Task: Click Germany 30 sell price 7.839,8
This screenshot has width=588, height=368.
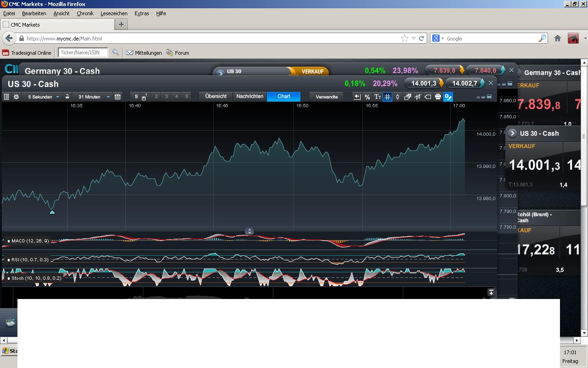Action: (x=445, y=70)
